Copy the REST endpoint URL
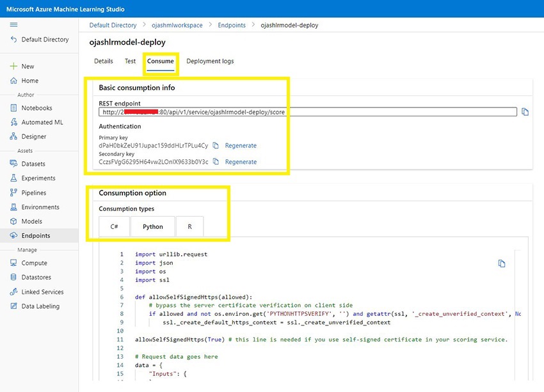544x392 pixels. pyautogui.click(x=525, y=112)
